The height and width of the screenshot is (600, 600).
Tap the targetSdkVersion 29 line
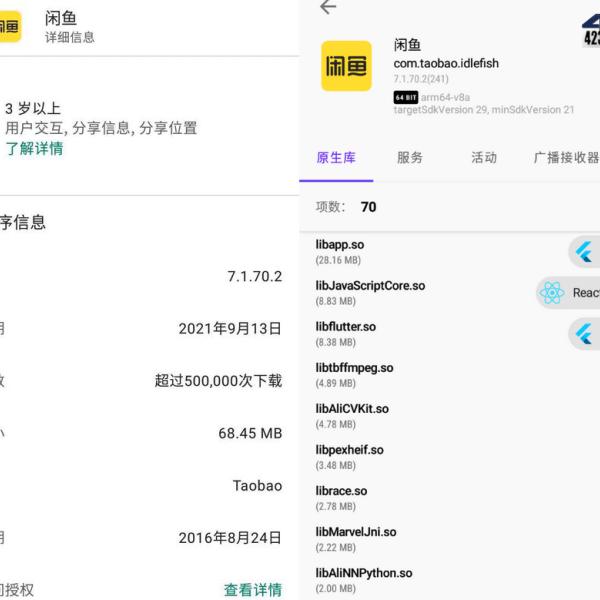484,110
